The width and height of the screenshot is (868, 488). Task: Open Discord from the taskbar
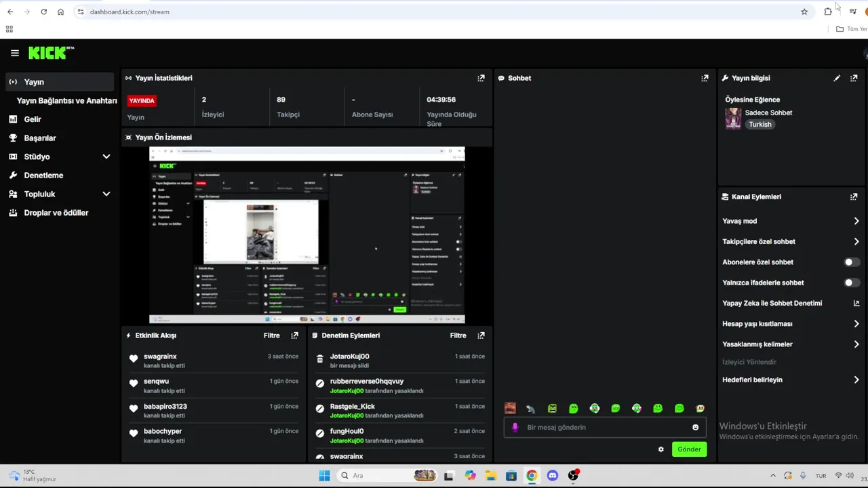click(552, 475)
